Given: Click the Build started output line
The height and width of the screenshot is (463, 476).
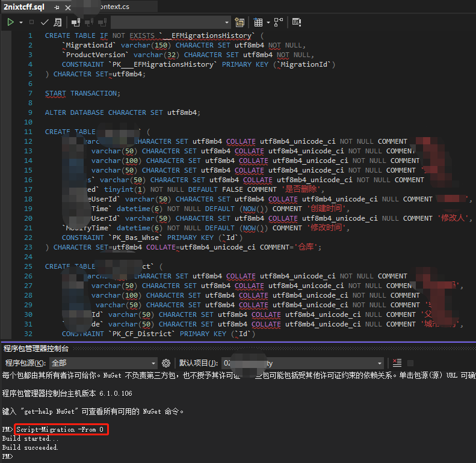Looking at the screenshot, I should [30, 438].
